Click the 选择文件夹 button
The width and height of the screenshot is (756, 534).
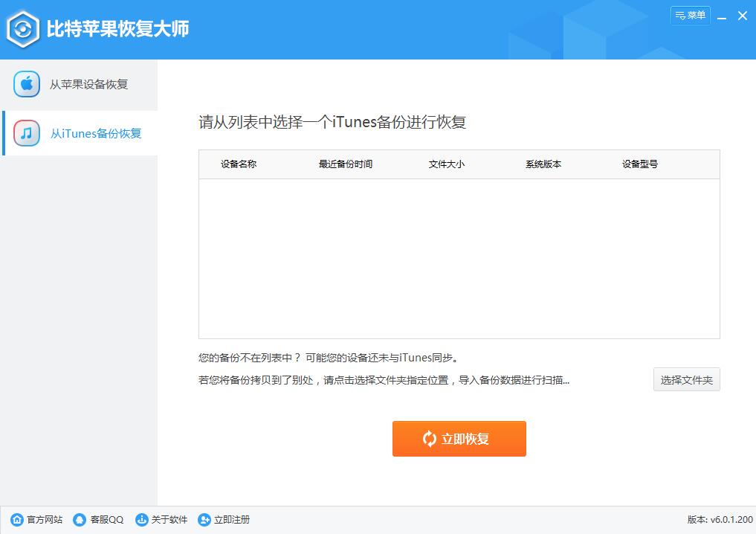point(686,379)
